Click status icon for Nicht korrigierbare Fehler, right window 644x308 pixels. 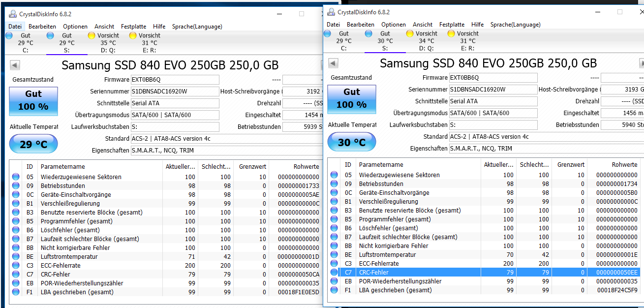[334, 246]
